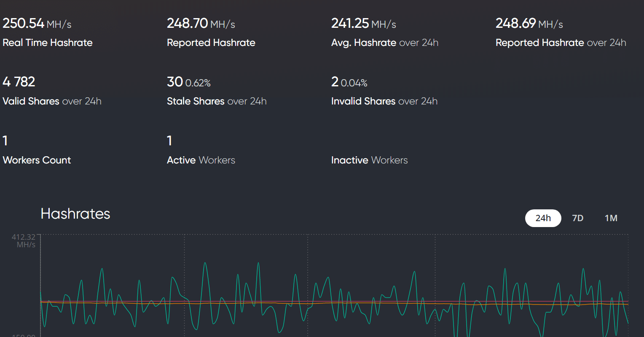Viewport: 644px width, 337px height.
Task: Click the 250.54 MH/s real time value
Action: [37, 24]
